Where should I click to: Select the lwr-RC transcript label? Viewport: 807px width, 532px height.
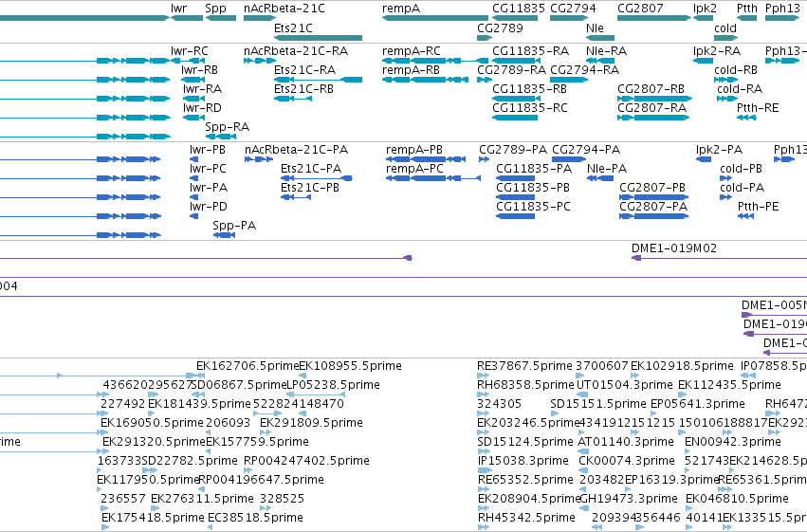point(190,51)
